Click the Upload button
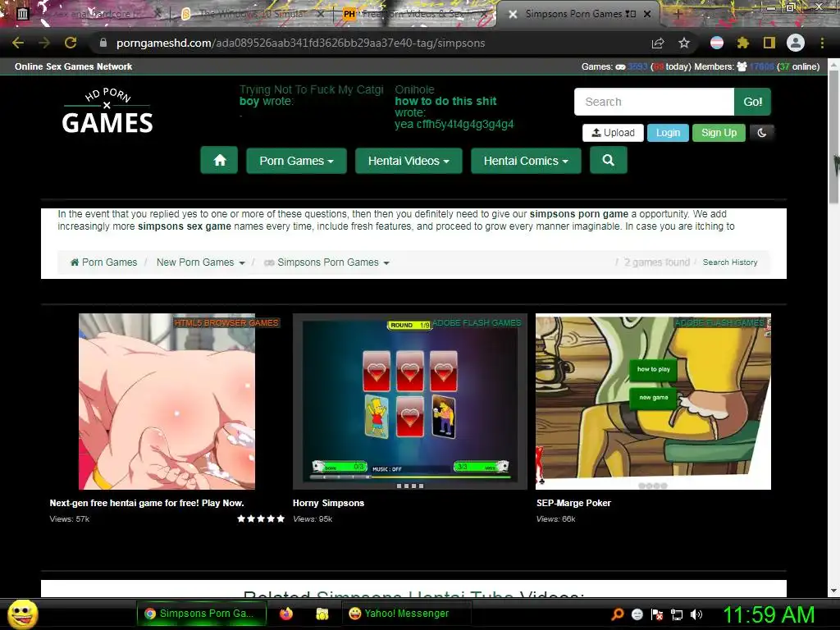 [613, 132]
